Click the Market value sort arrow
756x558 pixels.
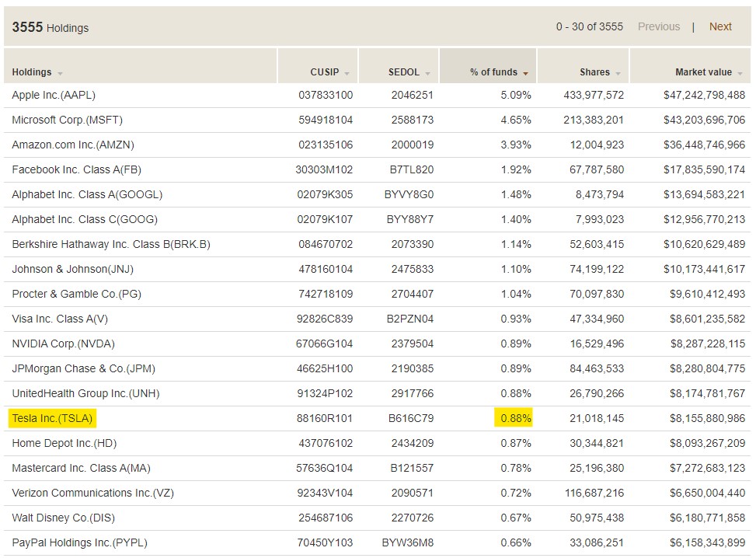coord(740,74)
